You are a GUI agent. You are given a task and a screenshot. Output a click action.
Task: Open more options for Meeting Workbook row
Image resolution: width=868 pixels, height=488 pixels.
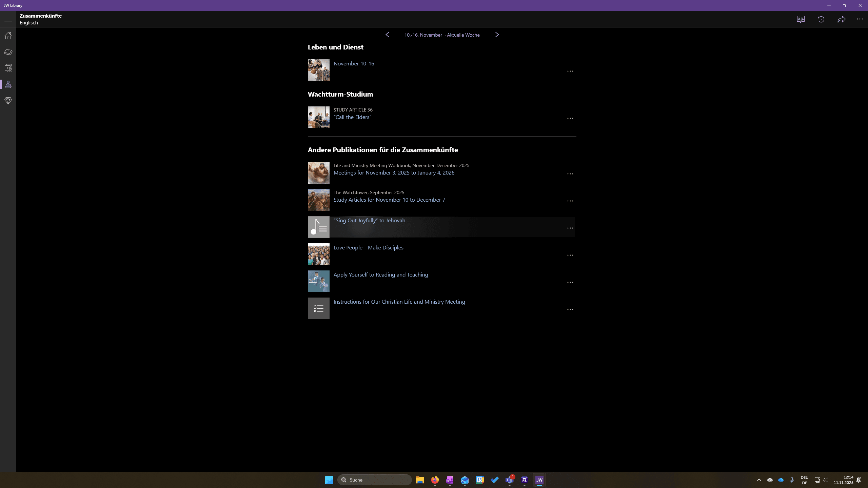tap(570, 174)
